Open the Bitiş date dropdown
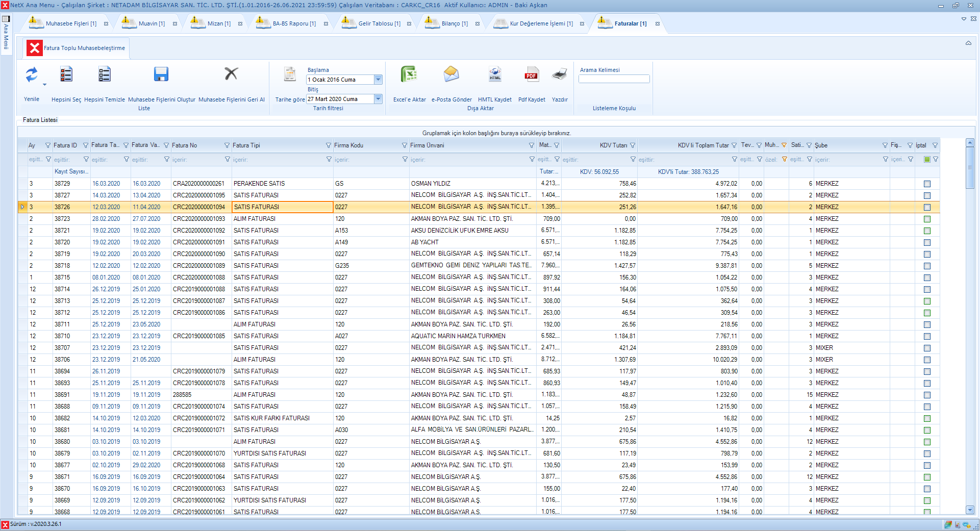The image size is (980, 531). [x=378, y=99]
